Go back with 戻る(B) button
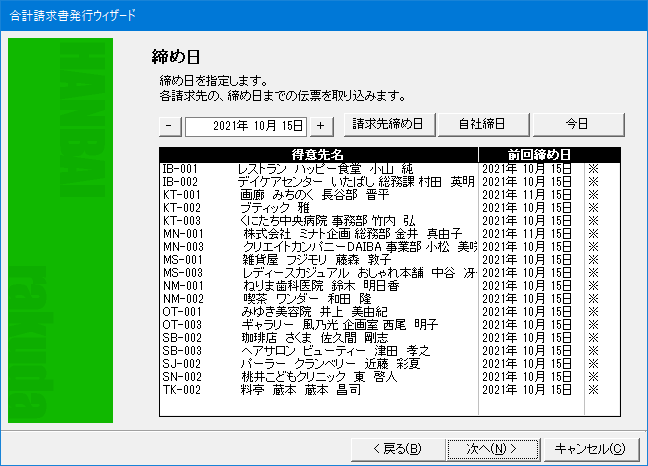 click(x=397, y=449)
